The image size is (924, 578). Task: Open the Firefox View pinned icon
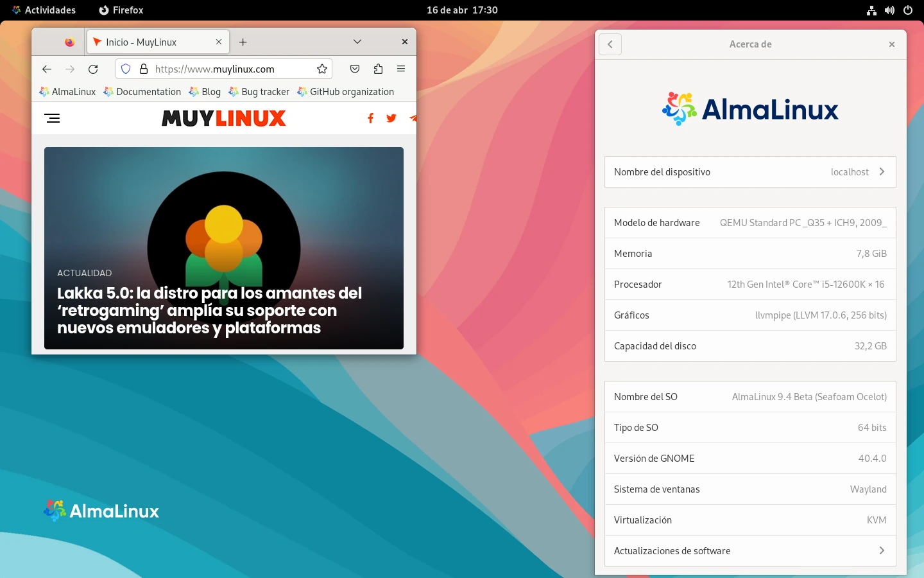click(x=69, y=42)
